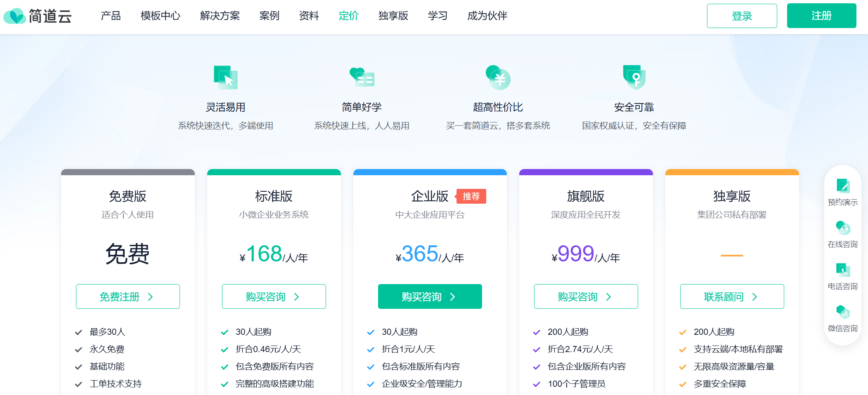
Task: Open the 微信咨询 sidebar icon
Action: pyautogui.click(x=842, y=312)
